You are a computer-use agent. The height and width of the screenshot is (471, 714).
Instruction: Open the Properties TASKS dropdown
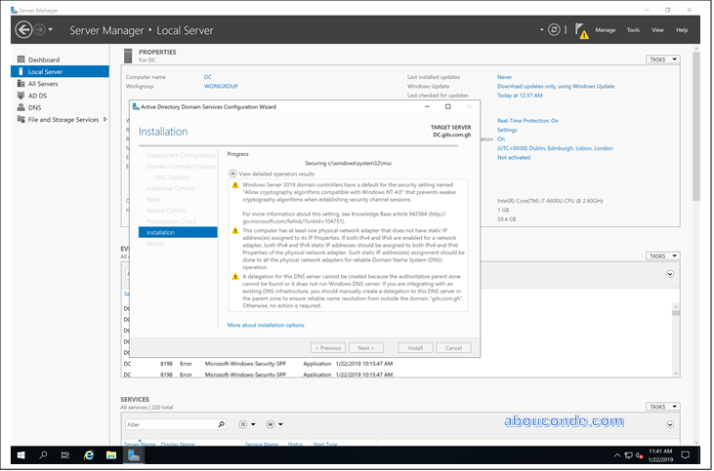tap(661, 60)
